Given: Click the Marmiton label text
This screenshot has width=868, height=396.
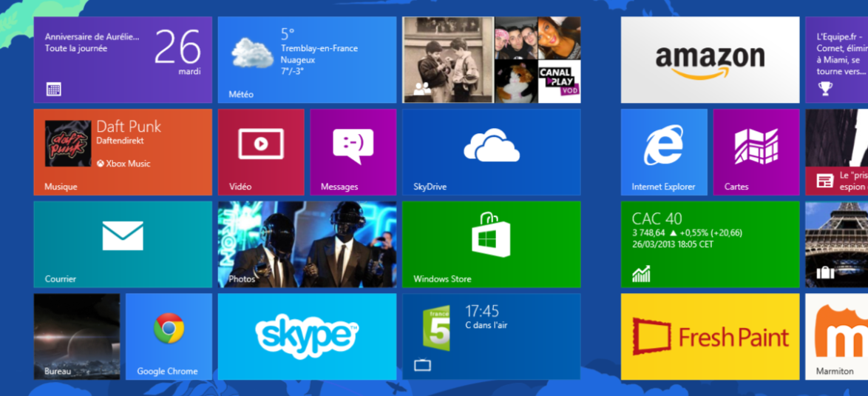Looking at the screenshot, I should click(x=835, y=372).
